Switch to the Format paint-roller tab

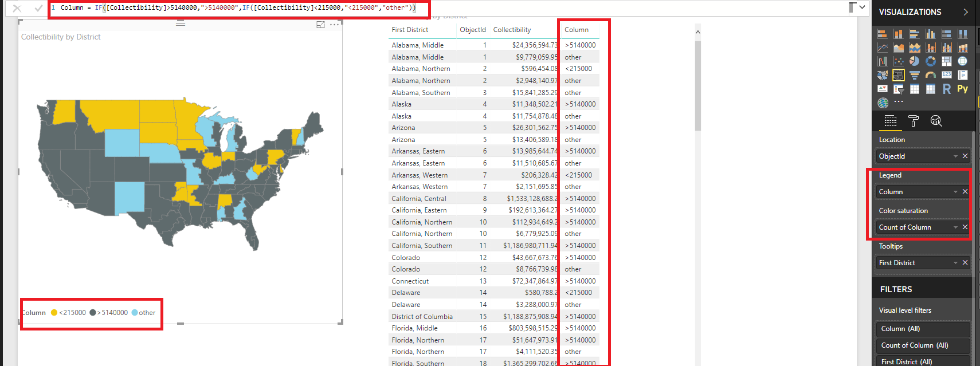[914, 121]
